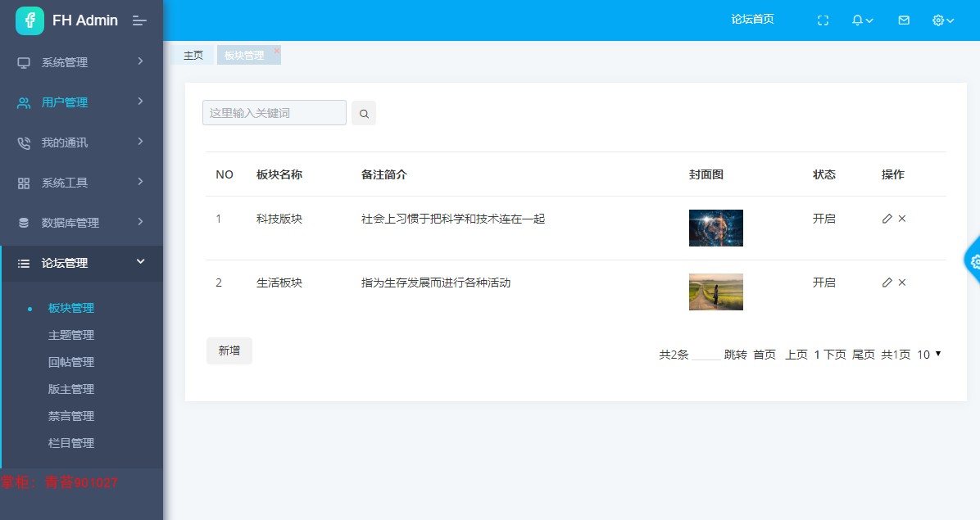Screen dimensions: 980x520
Task: Click the 下页 pagination link
Action: pyautogui.click(x=835, y=355)
